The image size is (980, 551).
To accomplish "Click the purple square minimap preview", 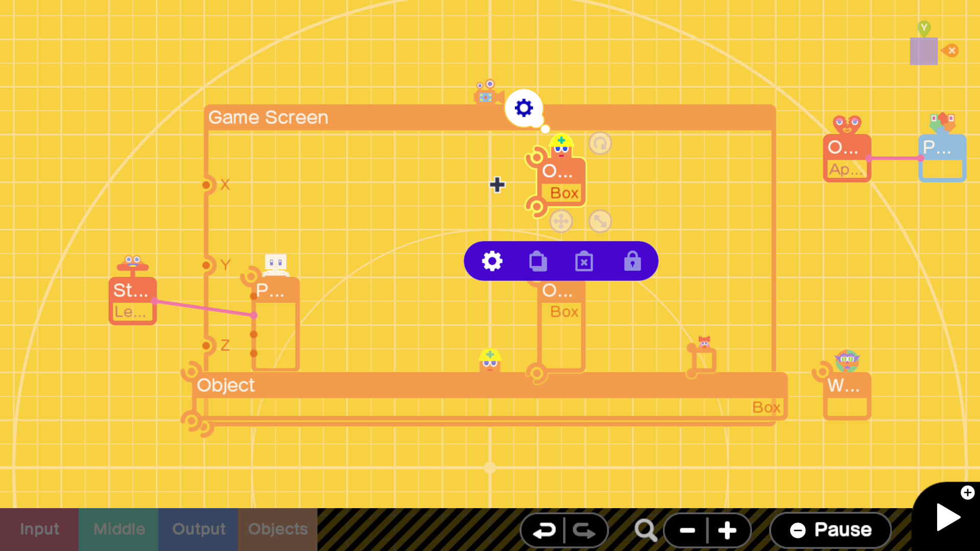I will [923, 51].
